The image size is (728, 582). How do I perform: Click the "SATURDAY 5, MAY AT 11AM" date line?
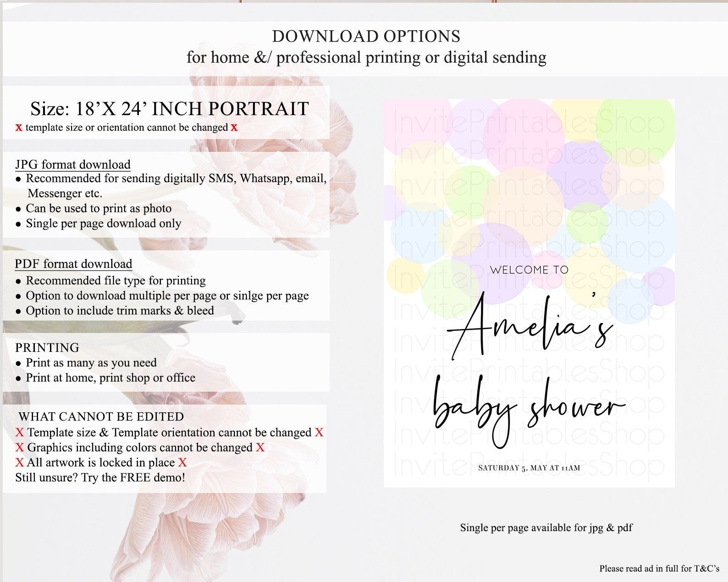pyautogui.click(x=529, y=468)
